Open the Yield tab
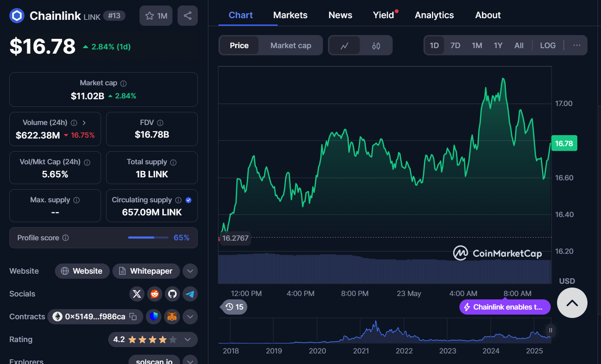The height and width of the screenshot is (364, 601). point(384,15)
